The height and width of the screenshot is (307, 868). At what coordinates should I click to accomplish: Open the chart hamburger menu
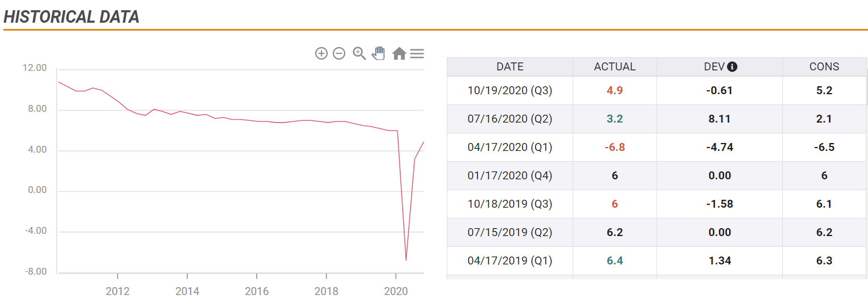pyautogui.click(x=417, y=53)
